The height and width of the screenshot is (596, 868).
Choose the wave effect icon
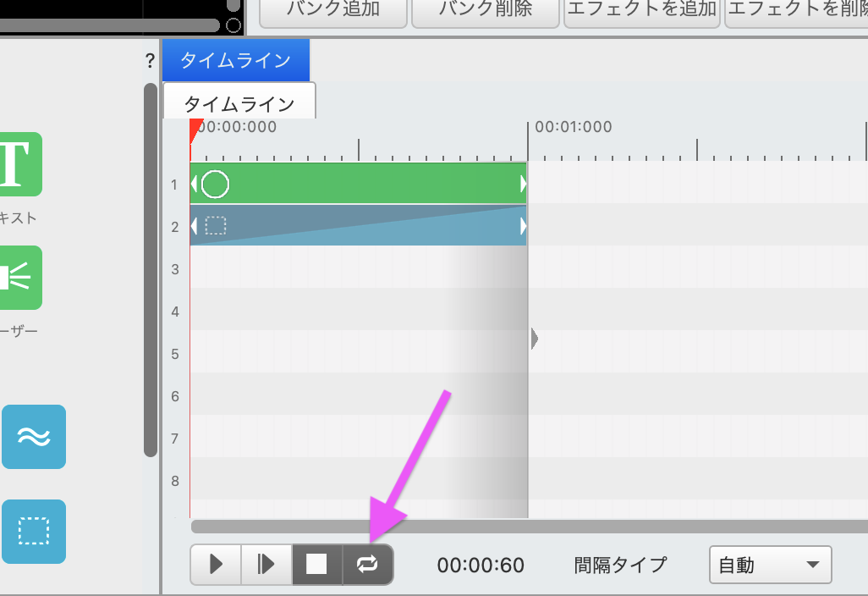pyautogui.click(x=33, y=437)
